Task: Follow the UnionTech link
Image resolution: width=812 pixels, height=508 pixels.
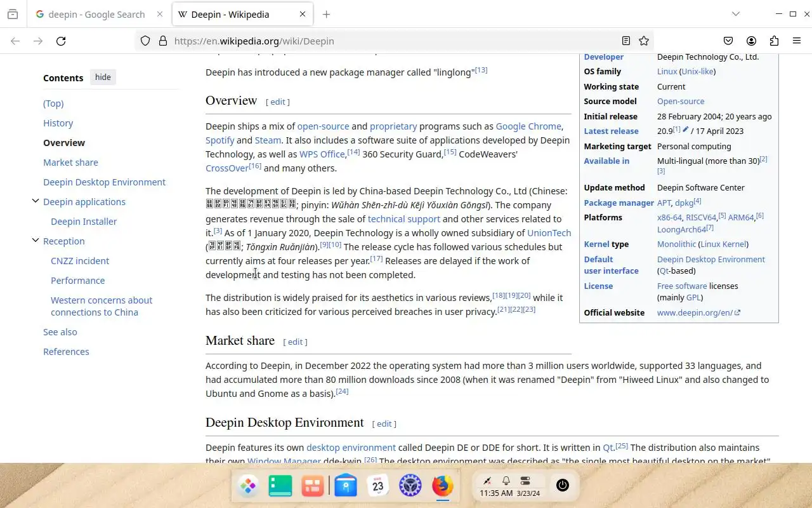Action: (x=549, y=233)
